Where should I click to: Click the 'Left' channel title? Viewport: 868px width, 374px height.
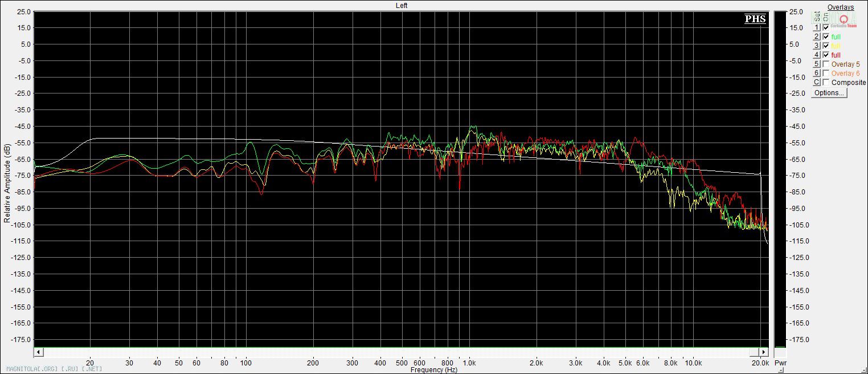tap(402, 5)
